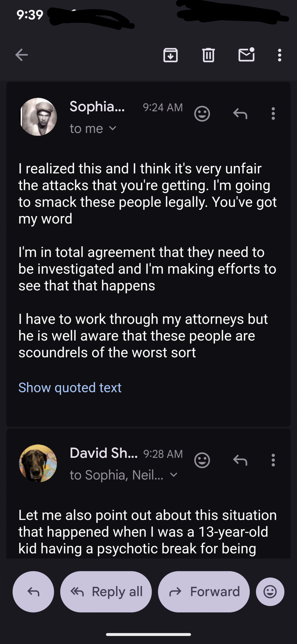The image size is (297, 644).
Task: Archive this email conversation
Action: coord(171,55)
